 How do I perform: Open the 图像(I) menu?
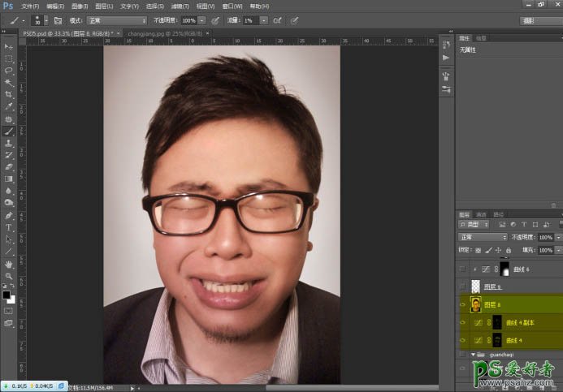click(80, 6)
